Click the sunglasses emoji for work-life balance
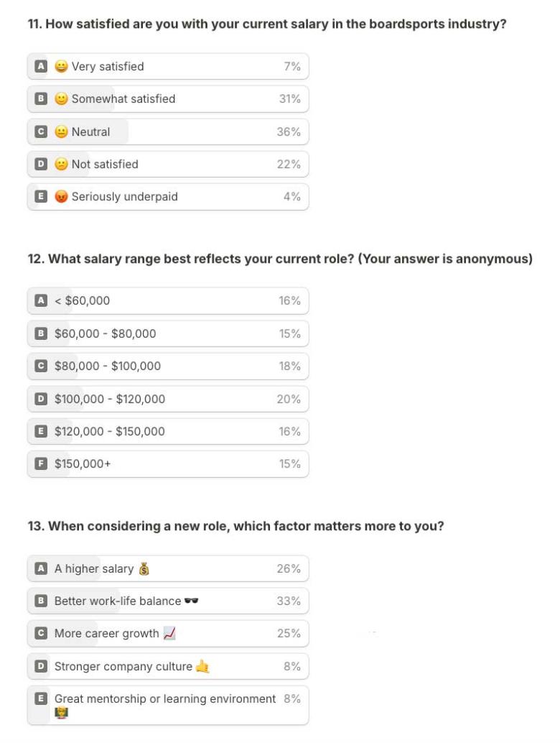The height and width of the screenshot is (743, 560). (x=191, y=601)
